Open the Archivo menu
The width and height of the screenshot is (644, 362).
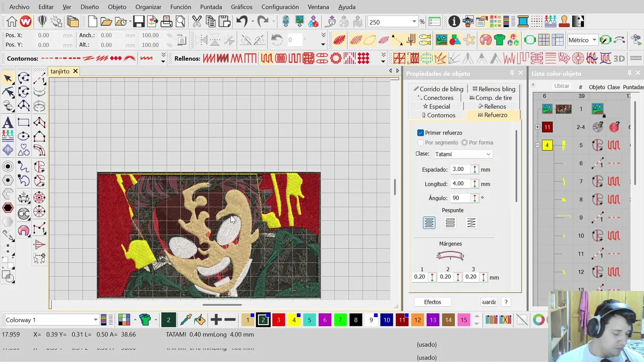20,7
